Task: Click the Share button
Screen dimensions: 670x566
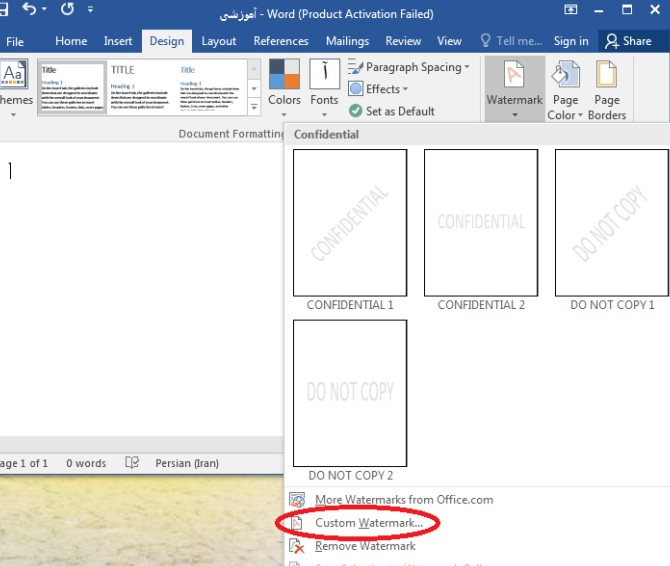Action: tap(628, 41)
